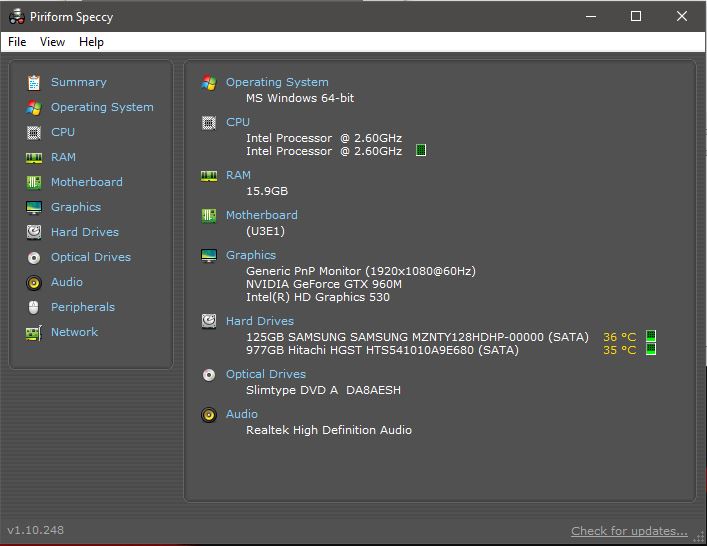707x546 pixels.
Task: Select Motherboard in the sidebar
Action: tap(87, 182)
